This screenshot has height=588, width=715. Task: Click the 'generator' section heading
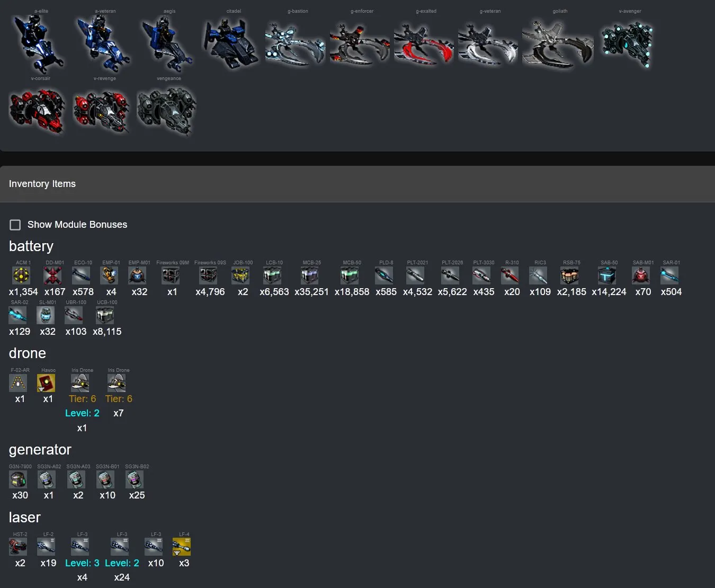pos(40,450)
